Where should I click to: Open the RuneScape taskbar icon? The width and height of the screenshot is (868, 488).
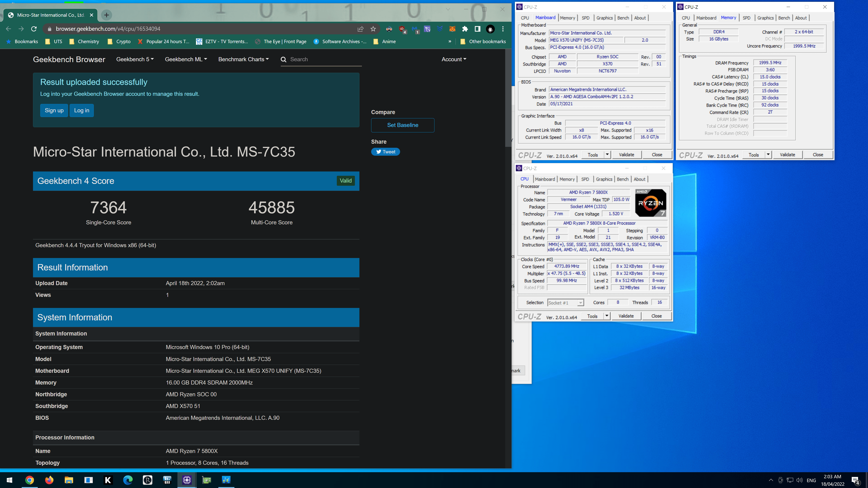[147, 480]
